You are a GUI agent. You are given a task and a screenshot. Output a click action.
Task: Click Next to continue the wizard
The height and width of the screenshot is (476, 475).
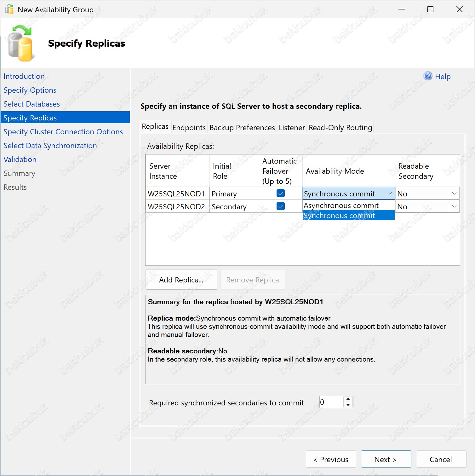386,459
